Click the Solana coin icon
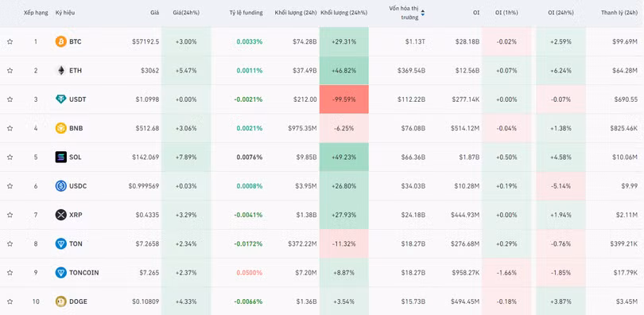 [60, 157]
